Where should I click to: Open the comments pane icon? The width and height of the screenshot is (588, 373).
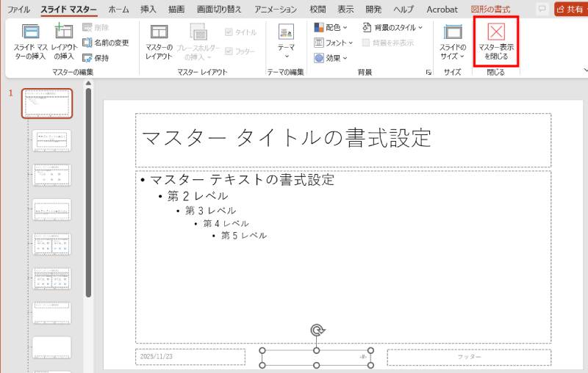point(542,9)
